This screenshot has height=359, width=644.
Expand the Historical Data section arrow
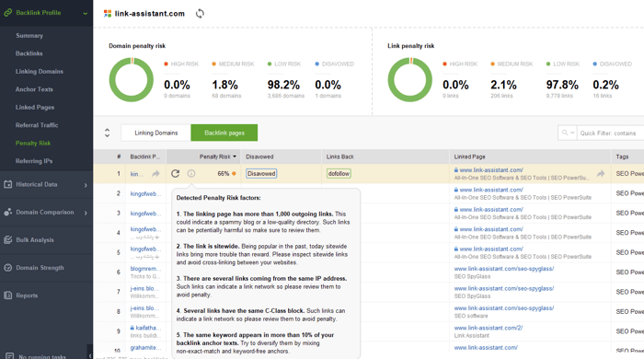click(x=86, y=185)
